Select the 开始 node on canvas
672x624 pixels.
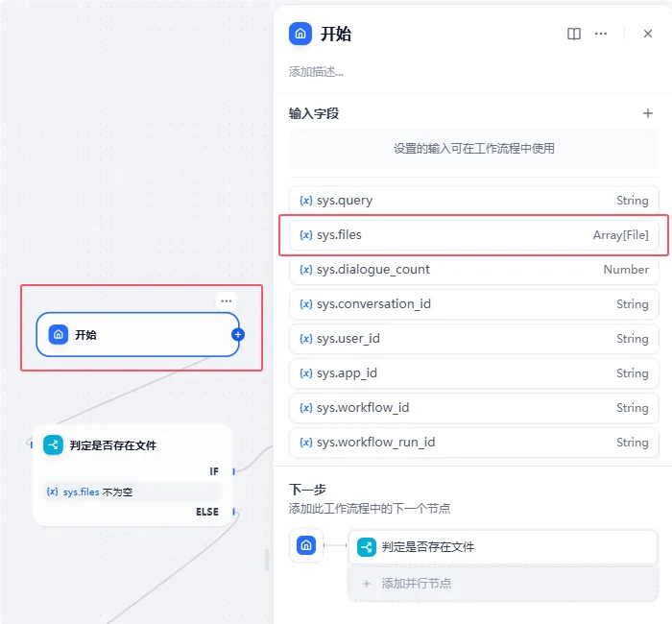point(134,335)
